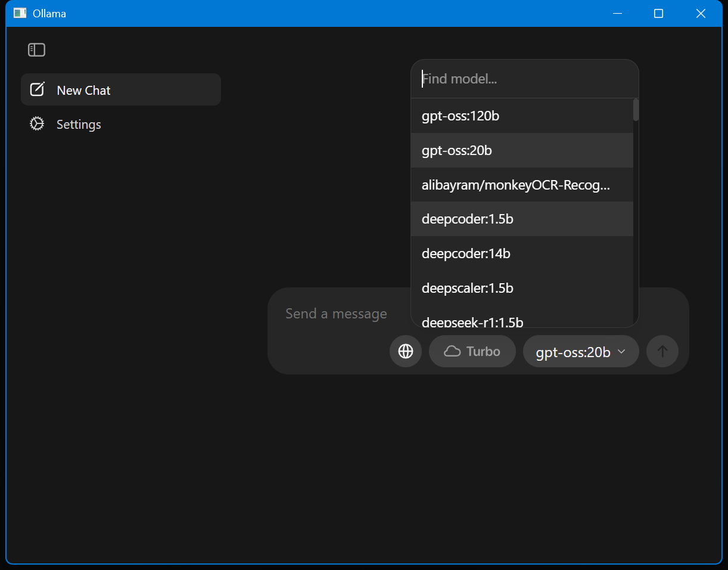Screen dimensions: 728x570
Task: Toggle the sidebar panel icon
Action: pyautogui.click(x=36, y=50)
